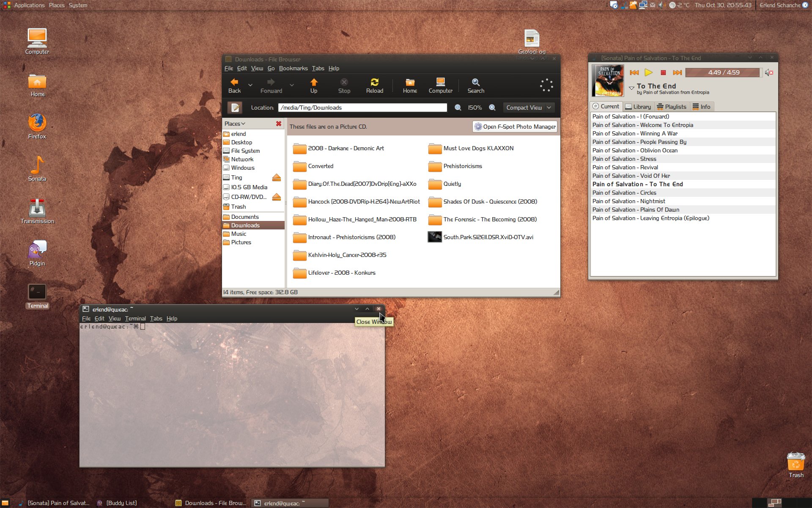The width and height of the screenshot is (812, 508).
Task: Open Back history dropdown arrow
Action: (250, 85)
